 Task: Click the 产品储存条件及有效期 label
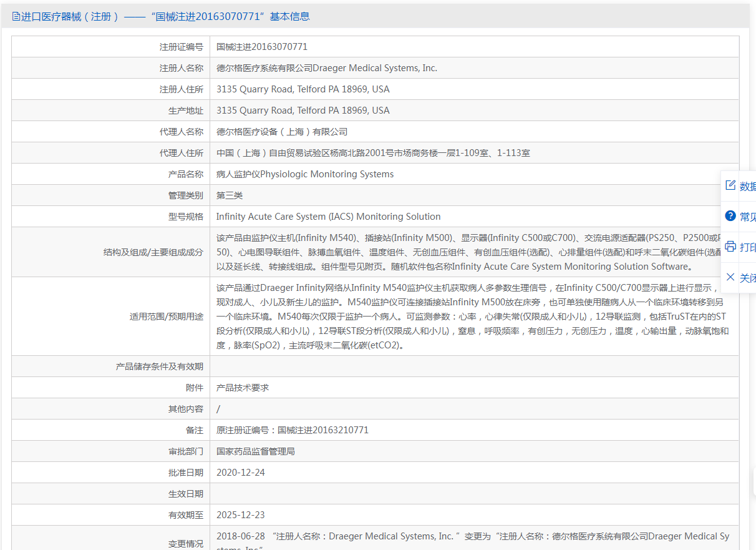pyautogui.click(x=160, y=366)
